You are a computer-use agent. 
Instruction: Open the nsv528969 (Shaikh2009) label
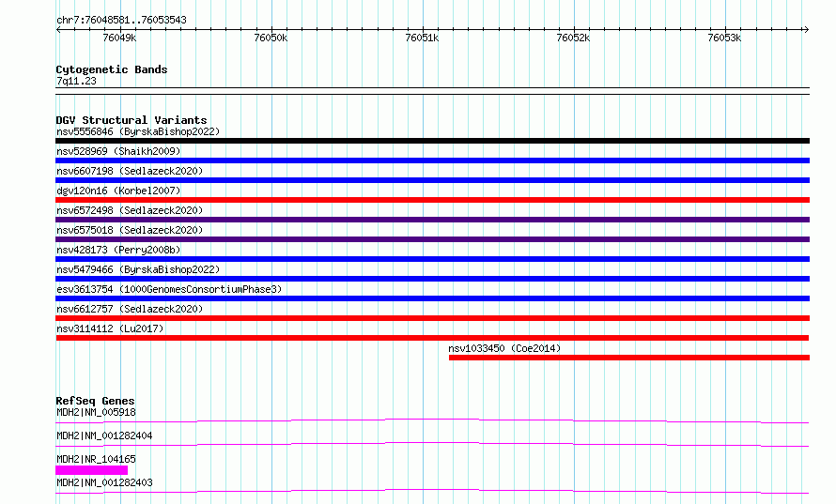pos(118,151)
